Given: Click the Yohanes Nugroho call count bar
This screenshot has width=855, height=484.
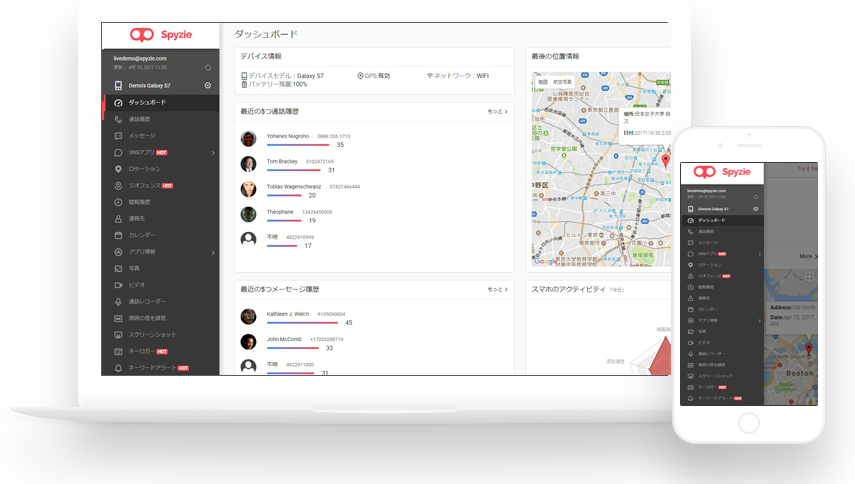Looking at the screenshot, I should 298,145.
